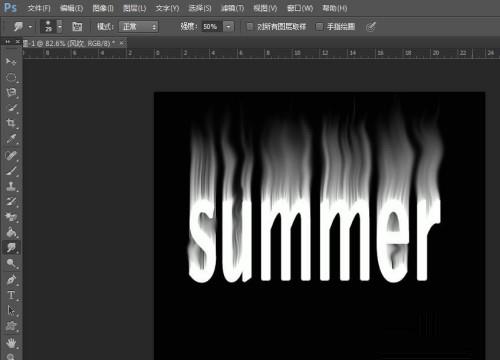Select the Elliptical Marquee tool
The height and width of the screenshot is (360, 500).
(x=11, y=77)
